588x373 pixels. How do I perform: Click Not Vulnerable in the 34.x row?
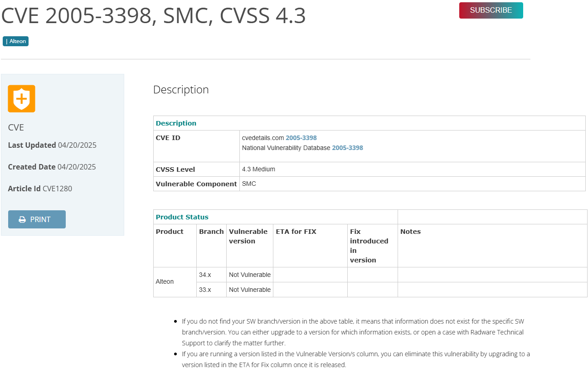[x=250, y=275]
